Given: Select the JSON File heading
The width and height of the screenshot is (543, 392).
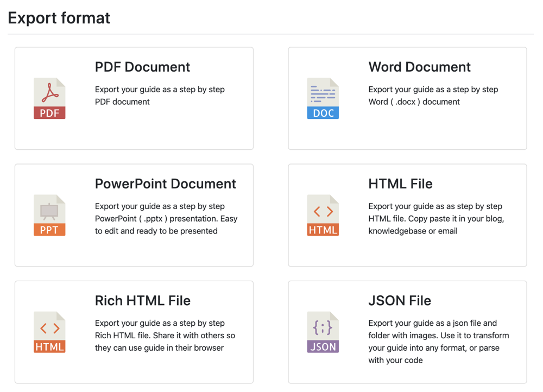Looking at the screenshot, I should point(399,300).
